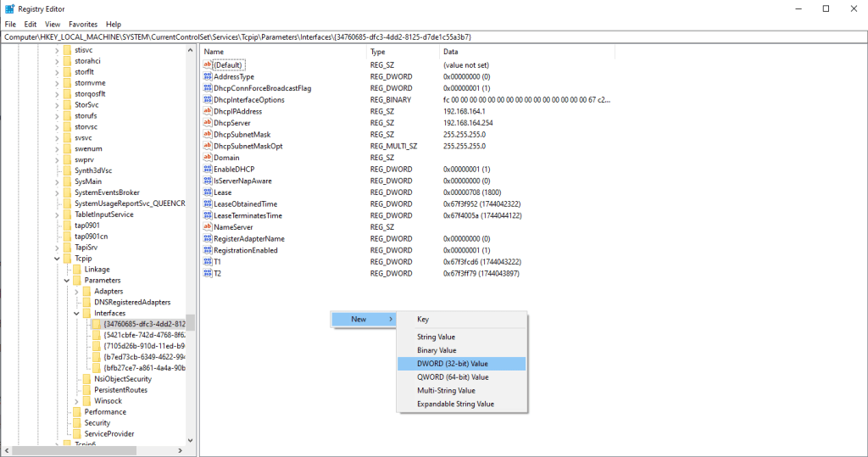Click the folder icon for Tcpip key

[x=67, y=259]
